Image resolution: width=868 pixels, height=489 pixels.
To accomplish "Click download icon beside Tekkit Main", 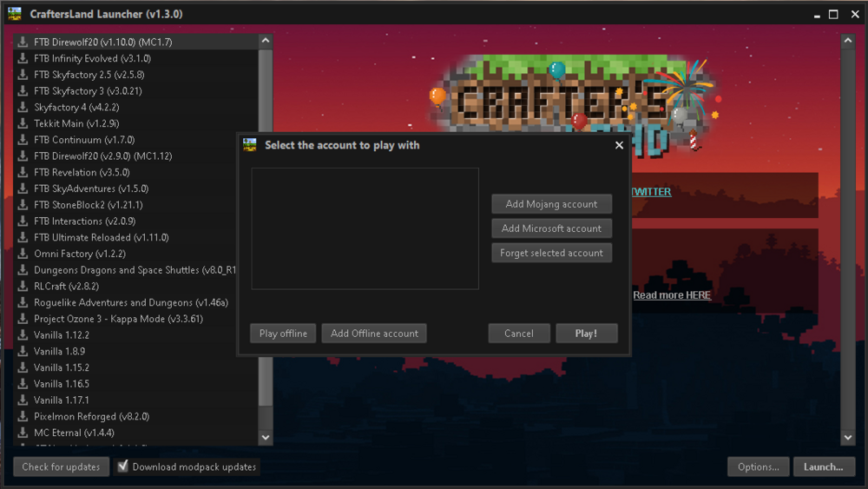I will click(x=23, y=123).
